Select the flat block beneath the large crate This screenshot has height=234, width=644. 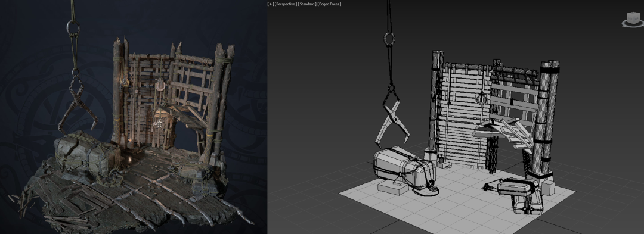[392, 188]
